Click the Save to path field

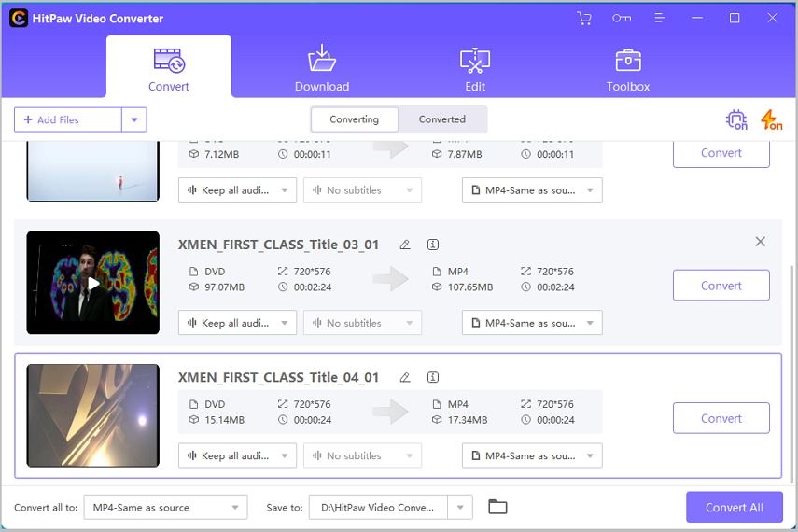tap(378, 507)
